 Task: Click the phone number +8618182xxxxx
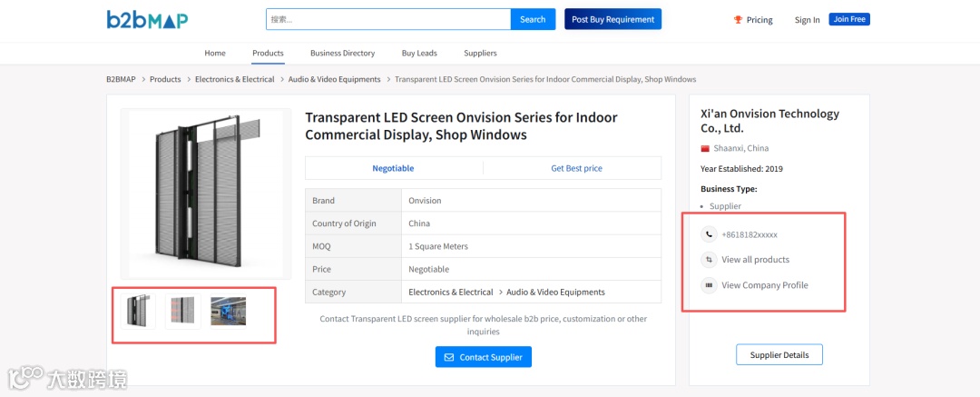(750, 234)
